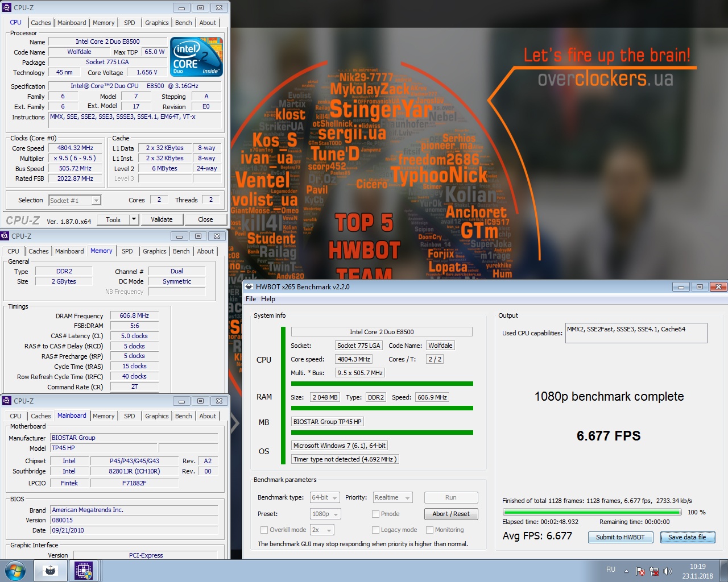Image resolution: width=728 pixels, height=582 pixels.
Task: Open Action Center flag tray icon
Action: (640, 571)
